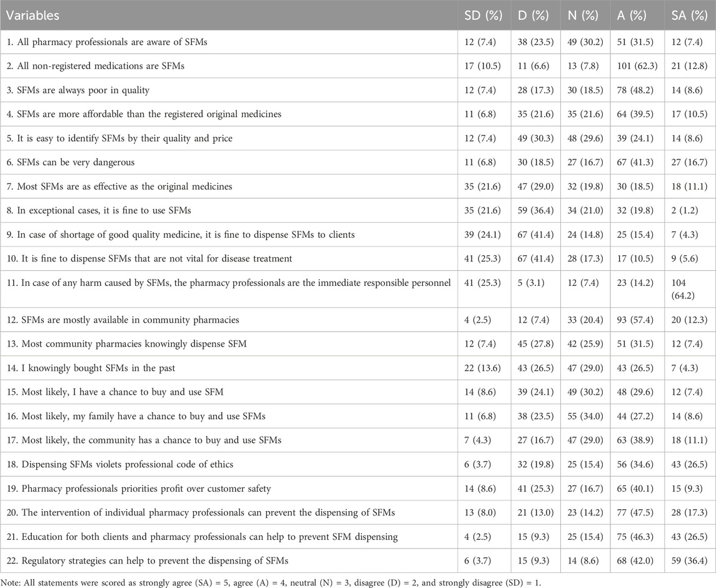This screenshot has width=716, height=588.
Task: Click cell '20 (12.3)' in row 12
Action: click(689, 320)
